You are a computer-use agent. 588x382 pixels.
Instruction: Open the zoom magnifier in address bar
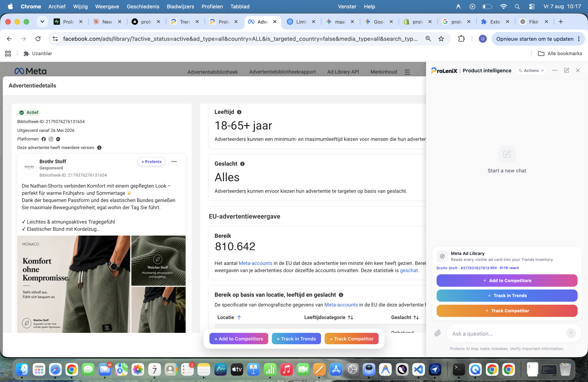tap(428, 39)
